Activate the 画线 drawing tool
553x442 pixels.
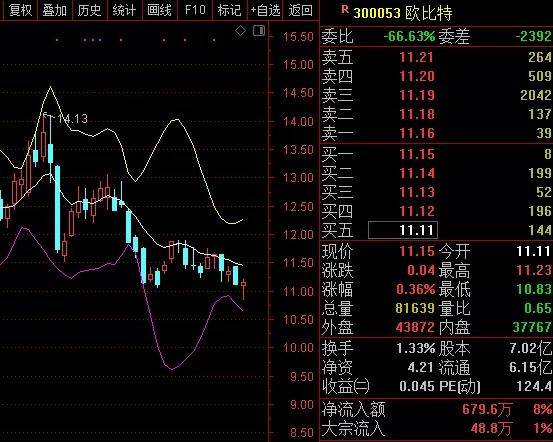tap(159, 10)
